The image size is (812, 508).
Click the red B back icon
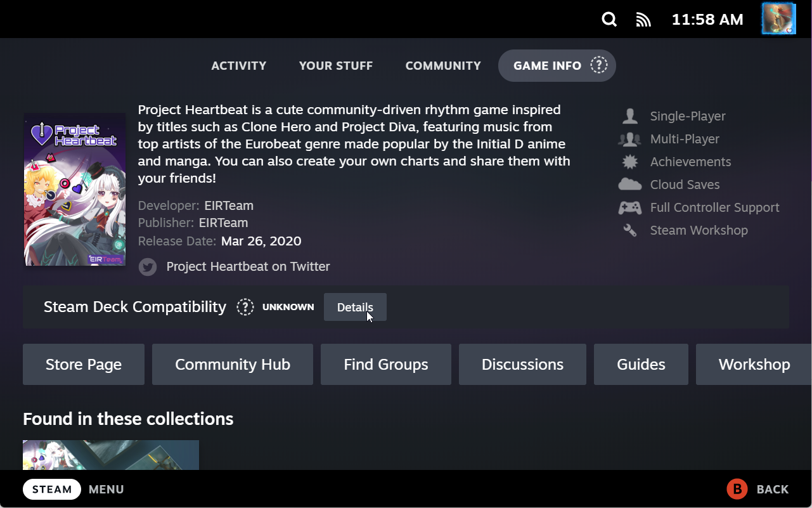point(737,489)
